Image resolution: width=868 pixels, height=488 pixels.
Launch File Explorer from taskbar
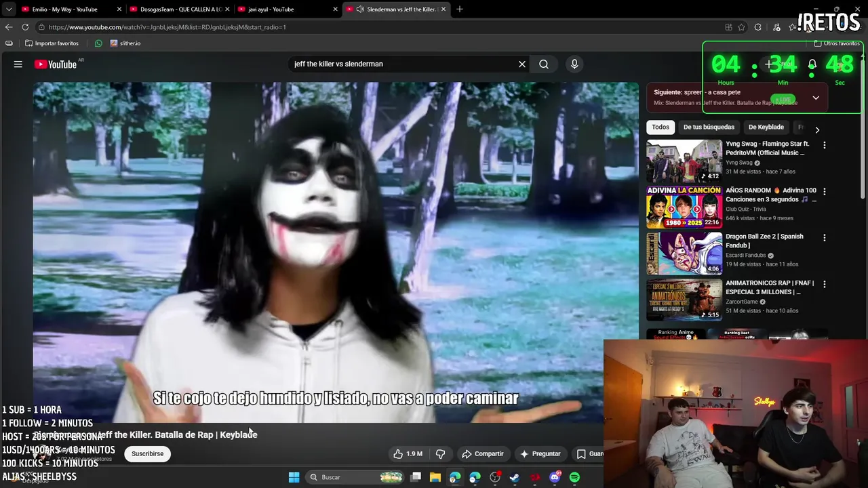click(x=435, y=477)
